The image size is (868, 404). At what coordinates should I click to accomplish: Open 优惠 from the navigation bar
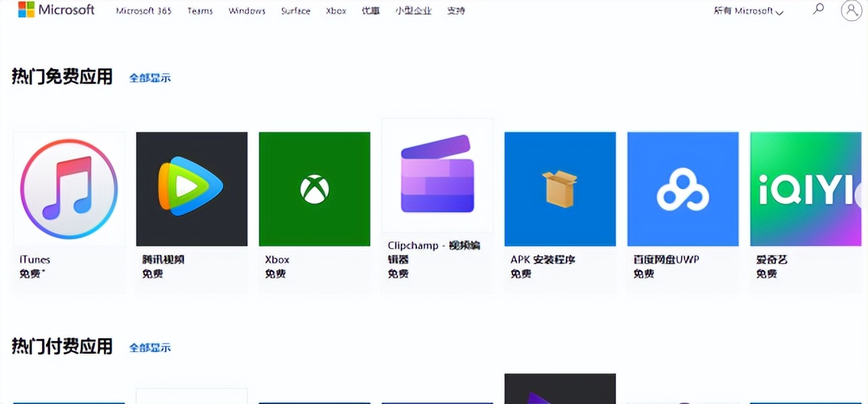(370, 11)
